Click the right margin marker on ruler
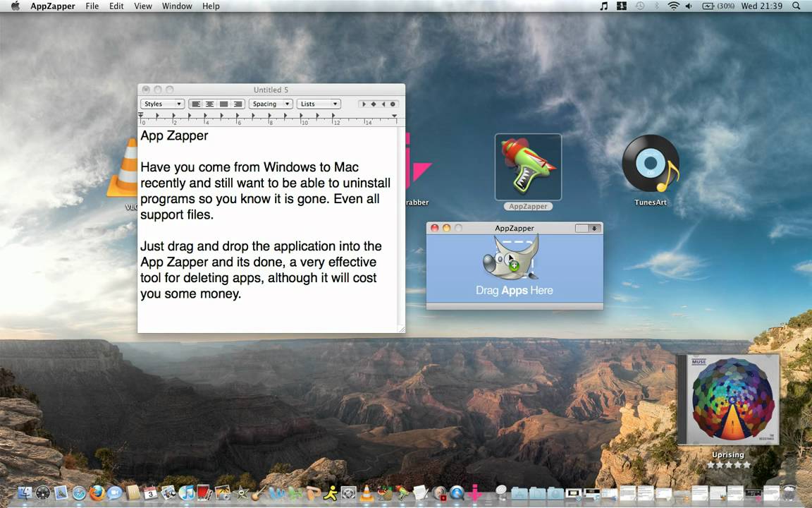Viewport: 812px width, 508px height. 394,116
